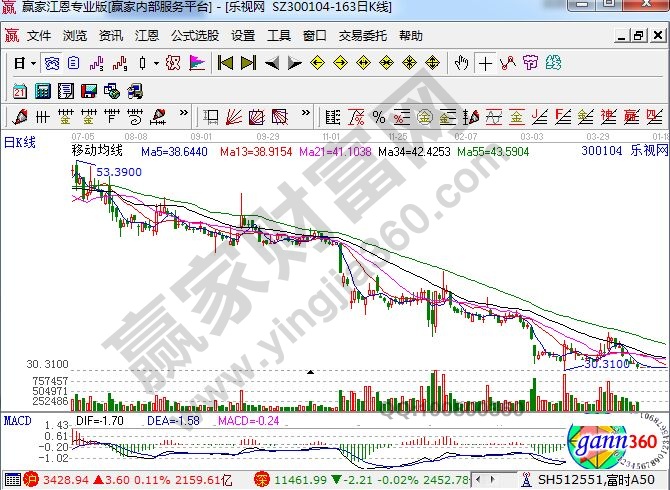Open the 交易委托 menu
Screen dimensions: 670x490
coord(361,35)
